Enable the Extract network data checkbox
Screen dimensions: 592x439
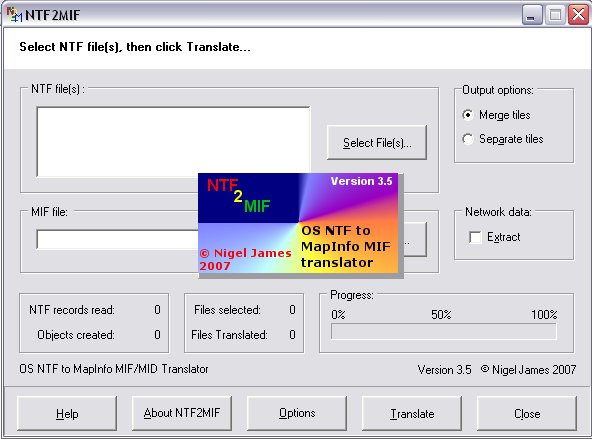tap(475, 237)
